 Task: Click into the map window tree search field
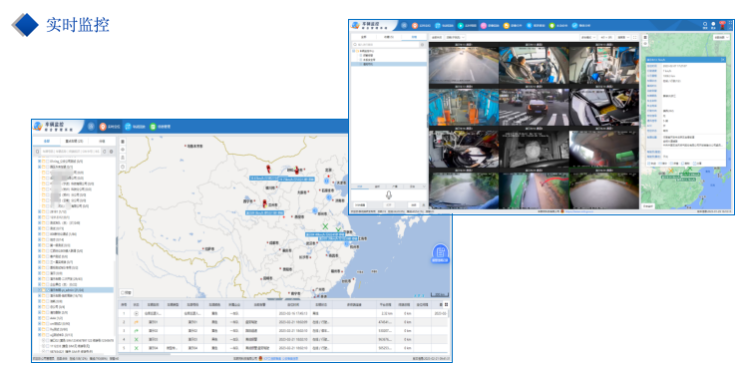tap(71, 151)
